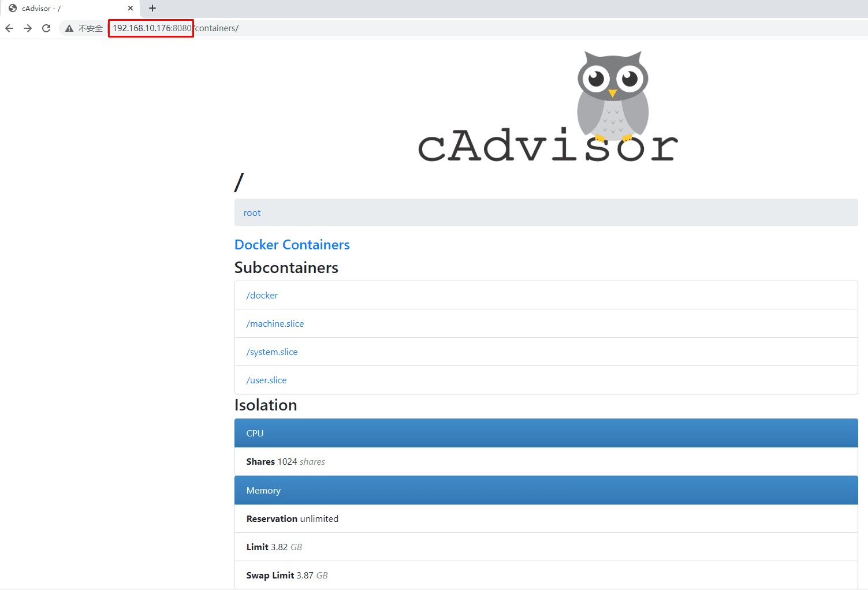The image size is (868, 590).
Task: Click the Memory panel header
Action: click(546, 490)
